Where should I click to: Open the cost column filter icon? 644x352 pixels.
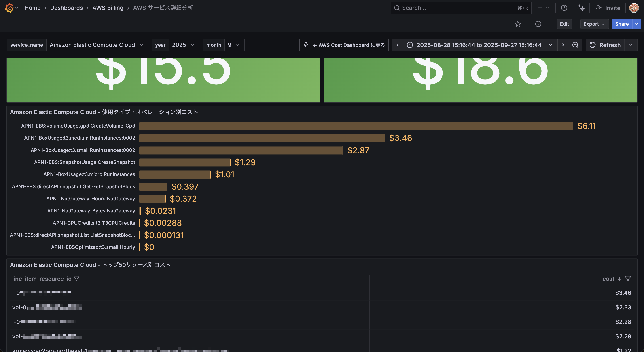click(x=628, y=278)
